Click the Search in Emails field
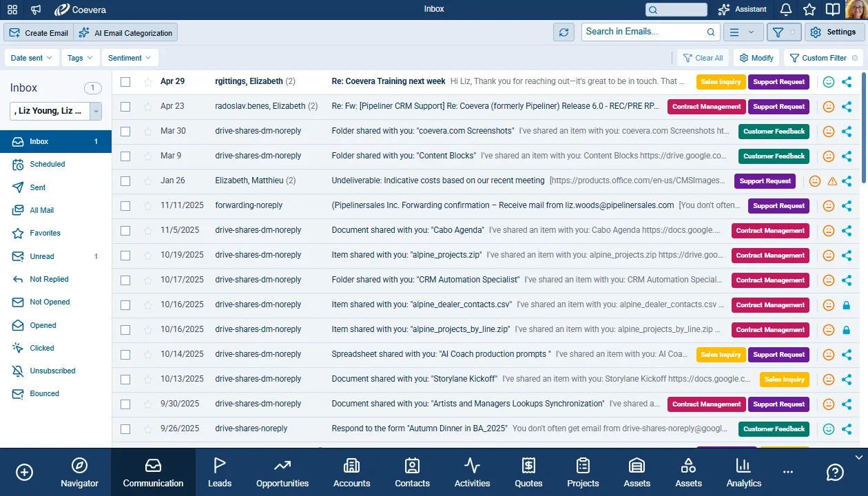The height and width of the screenshot is (496, 868). click(x=651, y=32)
